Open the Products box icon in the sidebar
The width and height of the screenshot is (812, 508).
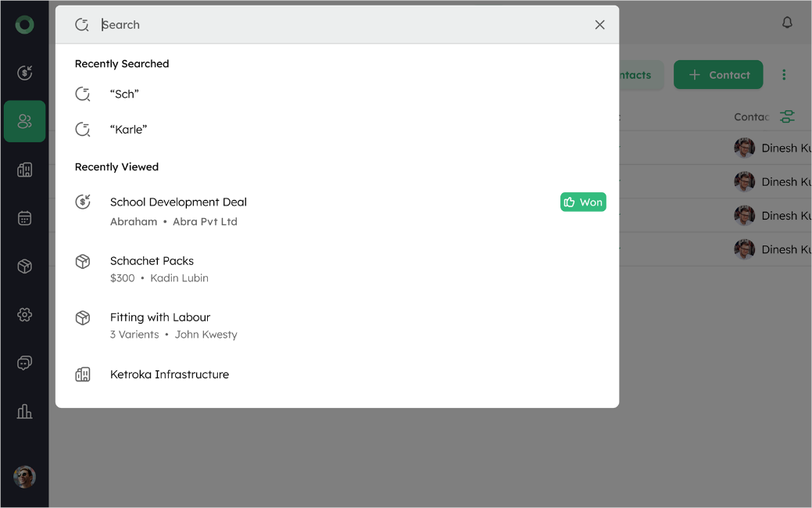coord(24,267)
